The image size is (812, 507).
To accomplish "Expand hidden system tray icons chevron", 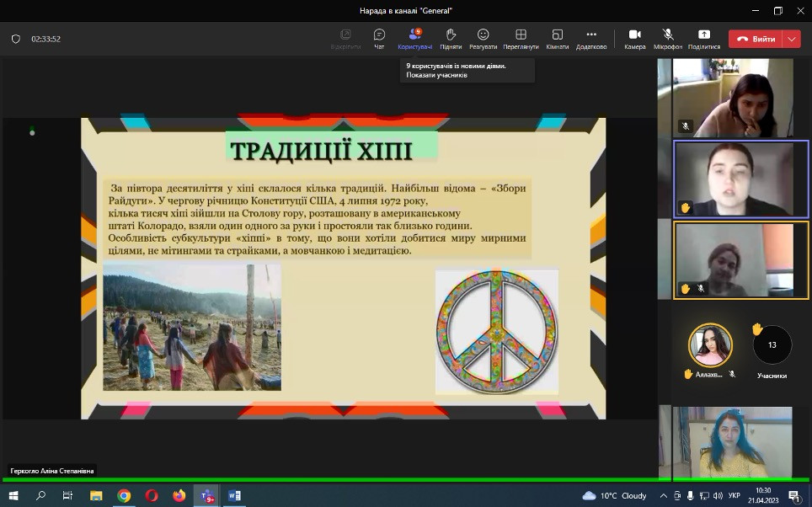I will coord(665,495).
